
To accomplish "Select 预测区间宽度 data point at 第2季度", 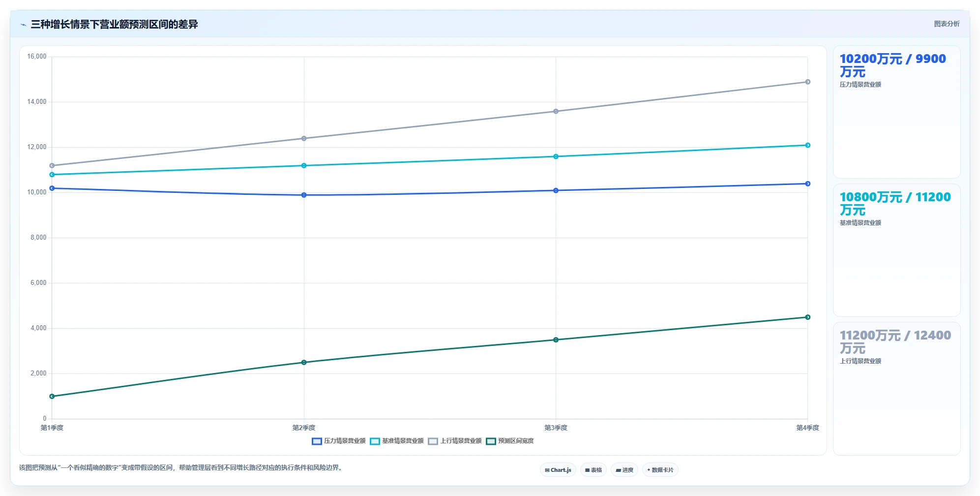I will pyautogui.click(x=304, y=363).
